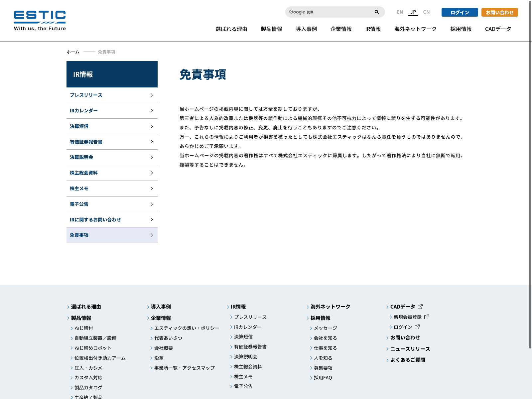Screen dimensions: 532x399
Task: Click external link icon beside footer ログイン
Action: click(417, 327)
